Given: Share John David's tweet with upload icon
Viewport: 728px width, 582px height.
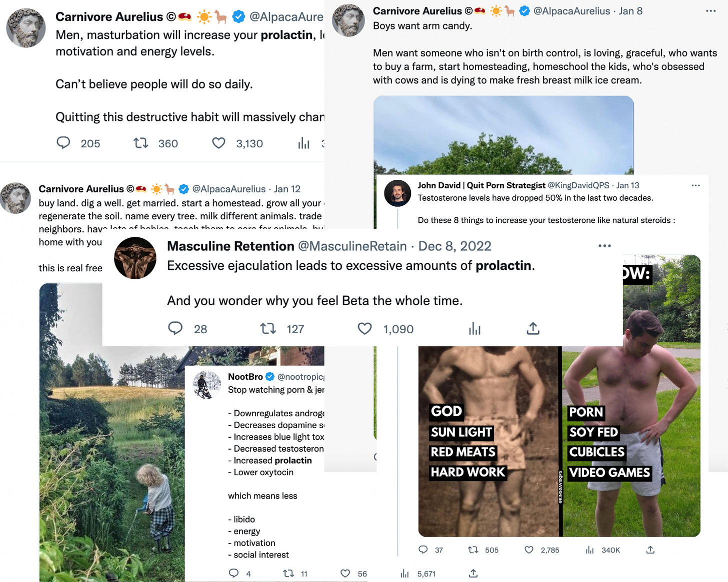Looking at the screenshot, I should pos(650,550).
